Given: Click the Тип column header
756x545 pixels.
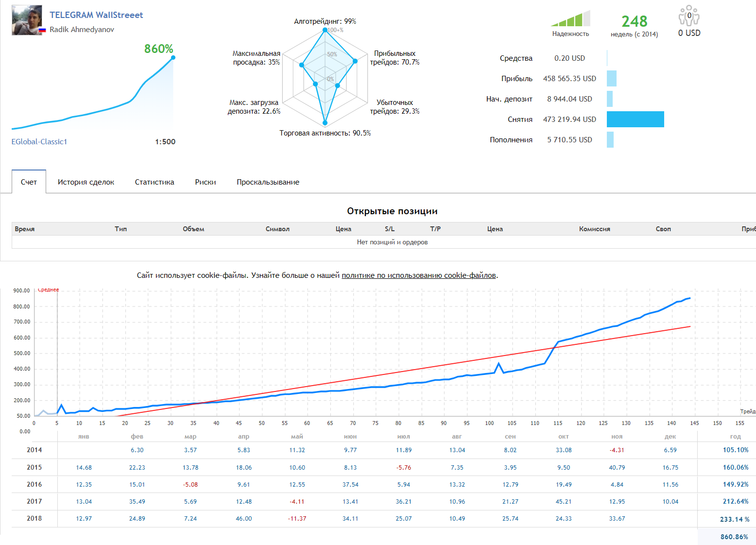Looking at the screenshot, I should click(x=121, y=229).
